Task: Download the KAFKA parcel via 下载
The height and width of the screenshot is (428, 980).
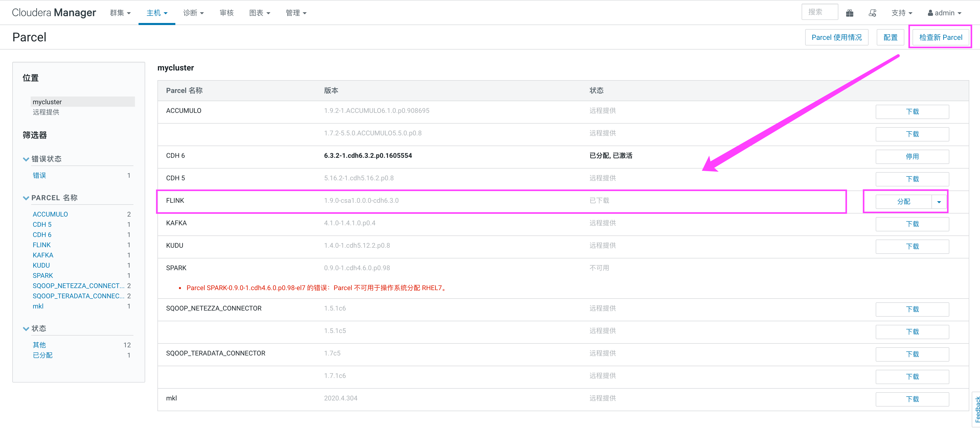Action: point(912,224)
